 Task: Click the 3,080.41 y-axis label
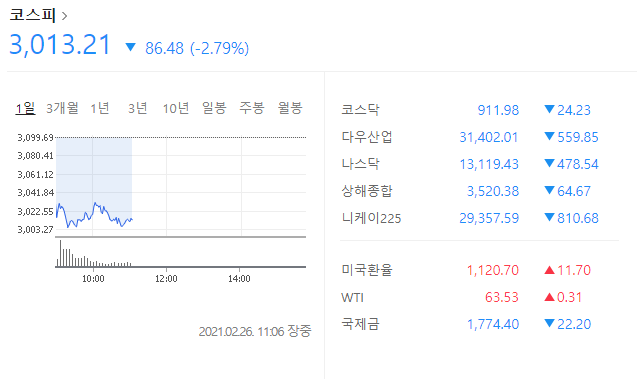[36, 155]
